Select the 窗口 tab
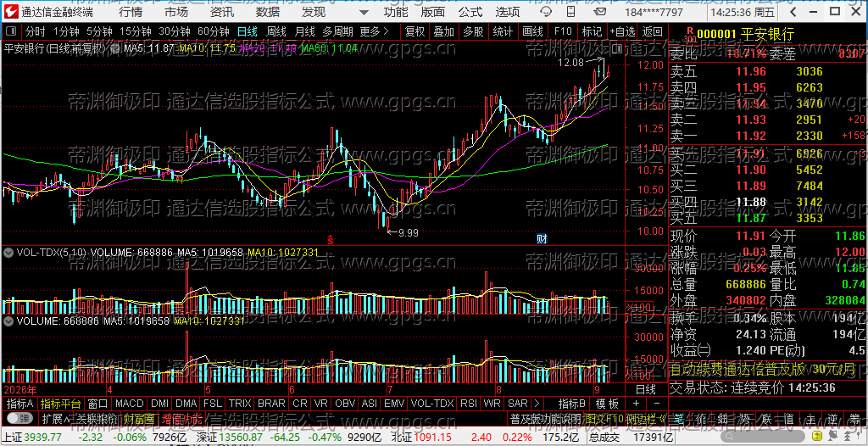The height and width of the screenshot is (446, 868). click(98, 403)
